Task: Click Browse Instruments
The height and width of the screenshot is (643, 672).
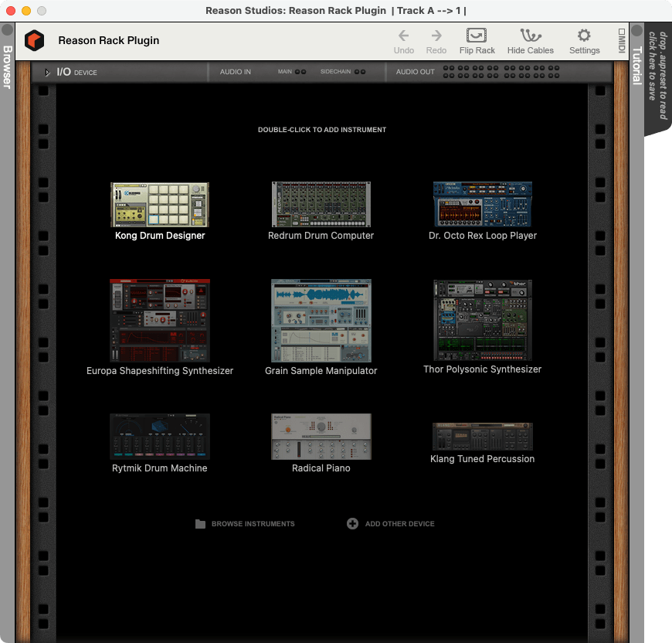Action: 253,524
